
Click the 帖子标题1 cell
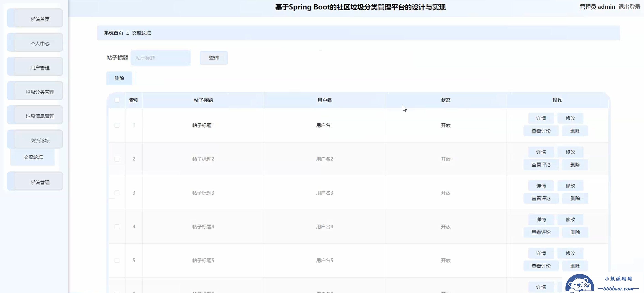[203, 126]
